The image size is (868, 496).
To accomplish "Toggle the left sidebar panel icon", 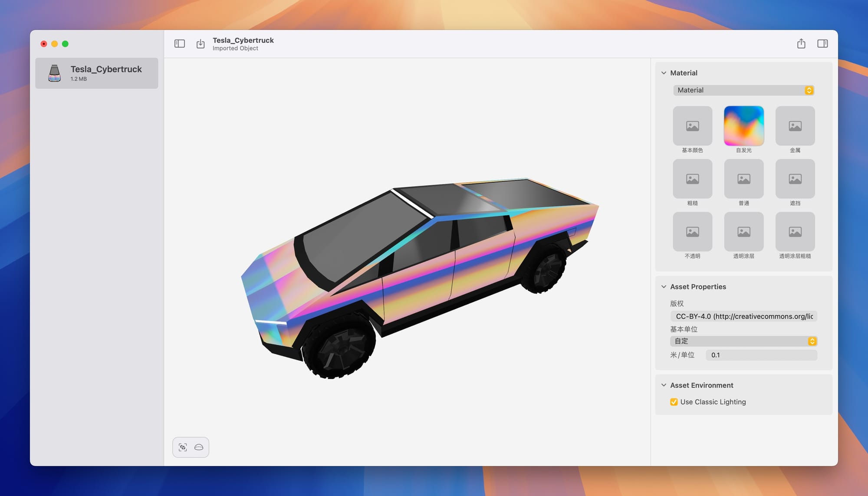I will tap(180, 44).
